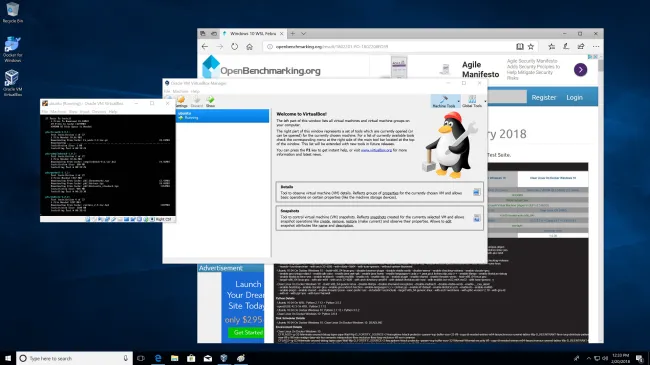The image size is (650, 365).
Task: Expand the Machine Tools dropdown arrow
Action: point(458,101)
